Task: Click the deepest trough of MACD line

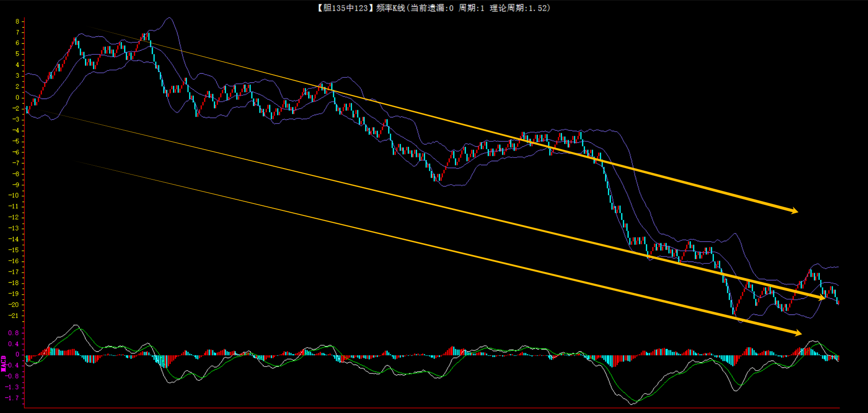Action: tap(632, 404)
